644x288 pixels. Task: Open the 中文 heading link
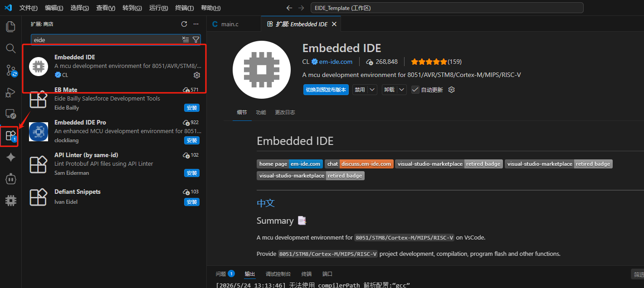point(266,203)
